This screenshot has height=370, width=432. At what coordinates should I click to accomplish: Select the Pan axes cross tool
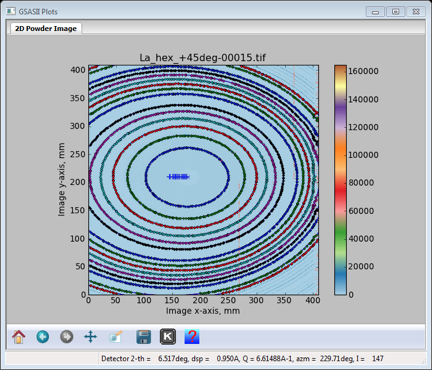tap(90, 337)
